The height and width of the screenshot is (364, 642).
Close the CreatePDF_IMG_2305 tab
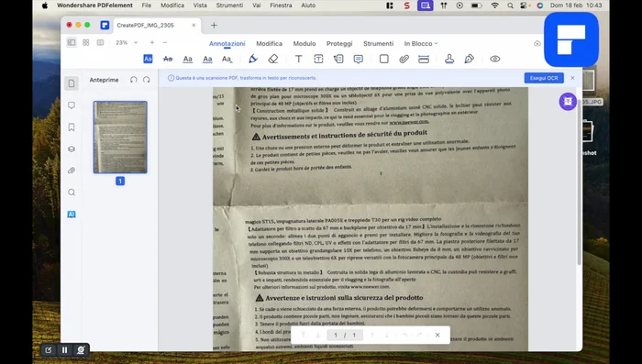(194, 25)
